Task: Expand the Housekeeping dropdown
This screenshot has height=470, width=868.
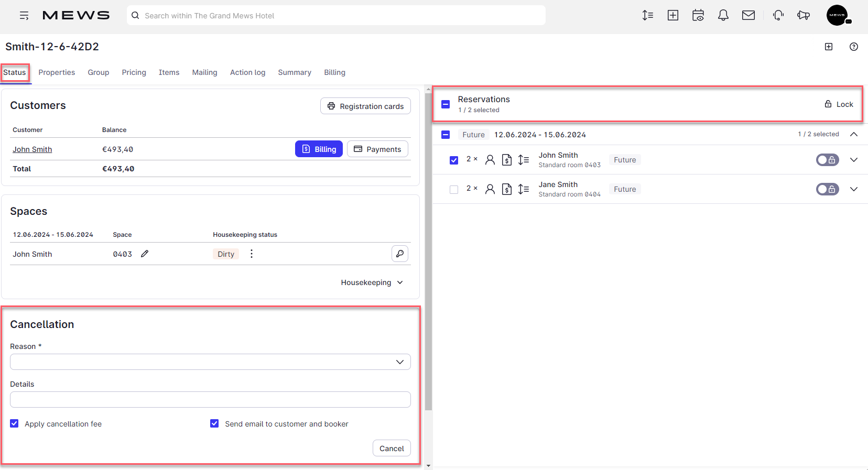Action: [372, 282]
